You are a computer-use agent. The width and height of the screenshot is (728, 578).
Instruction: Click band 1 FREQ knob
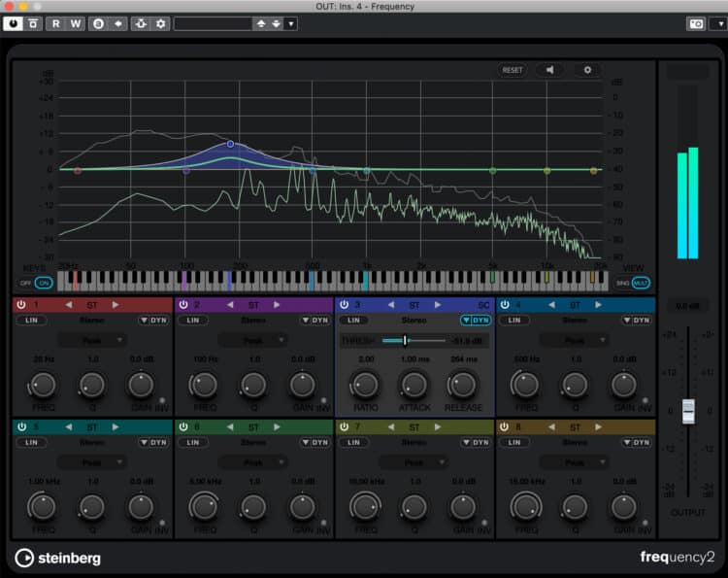point(43,385)
